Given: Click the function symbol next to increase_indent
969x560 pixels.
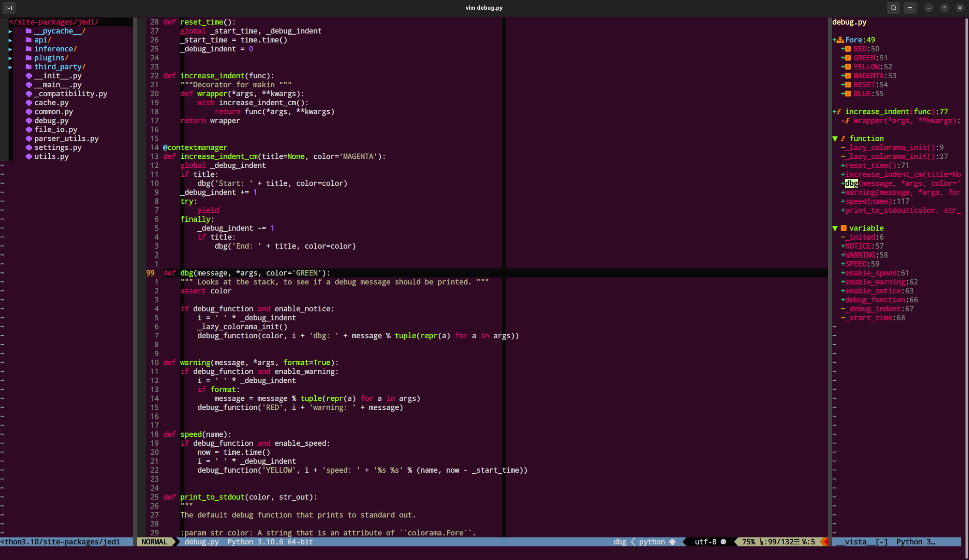Looking at the screenshot, I should (839, 112).
